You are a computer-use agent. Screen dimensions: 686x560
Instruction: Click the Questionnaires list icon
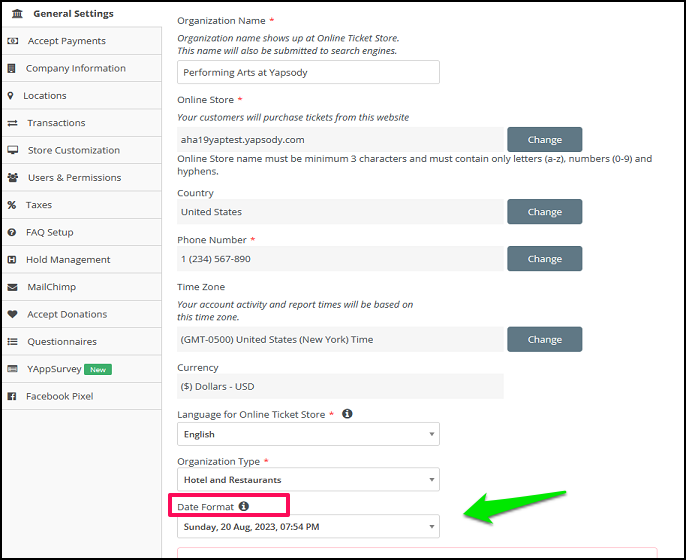point(13,342)
